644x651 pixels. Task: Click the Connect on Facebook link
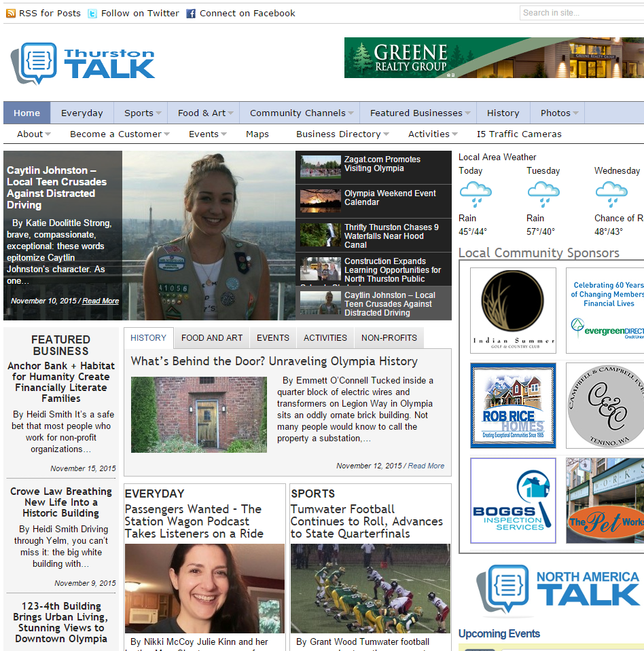coord(247,14)
